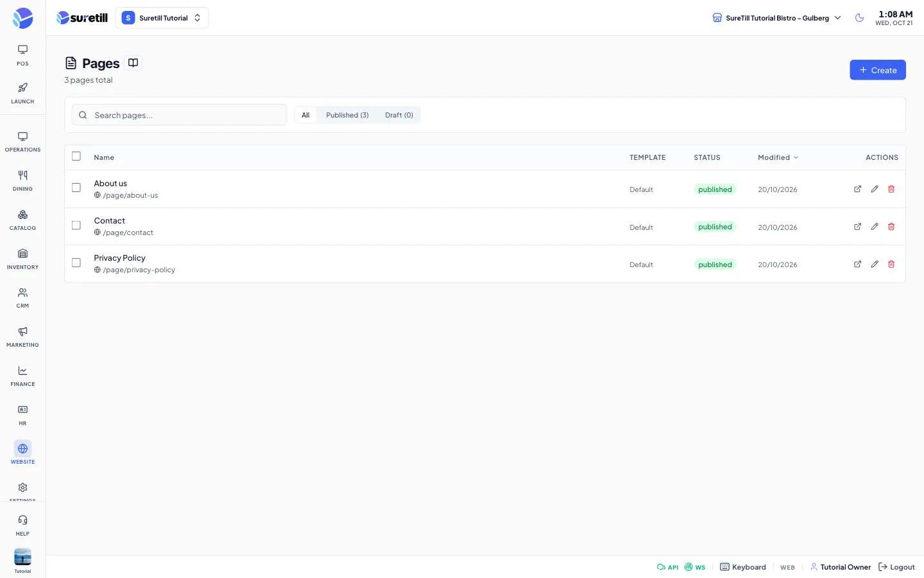Open Pages documentation book icon

[x=133, y=63]
